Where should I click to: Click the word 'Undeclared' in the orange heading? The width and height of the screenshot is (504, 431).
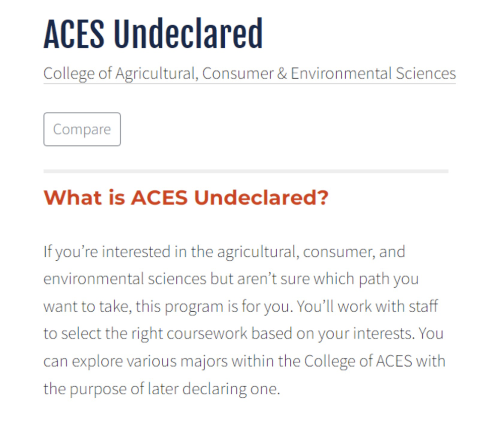coord(261,197)
